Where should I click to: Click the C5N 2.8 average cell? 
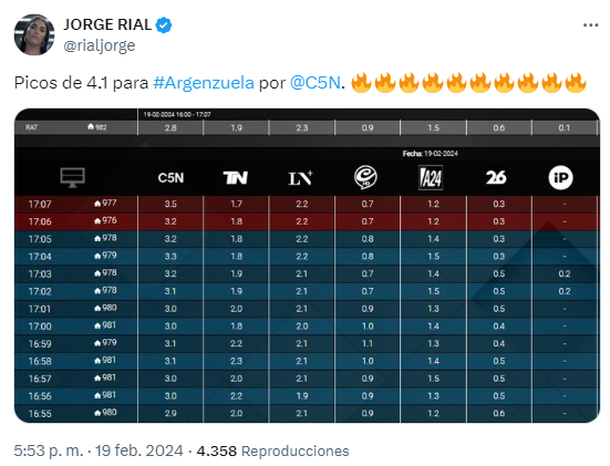[x=170, y=128]
